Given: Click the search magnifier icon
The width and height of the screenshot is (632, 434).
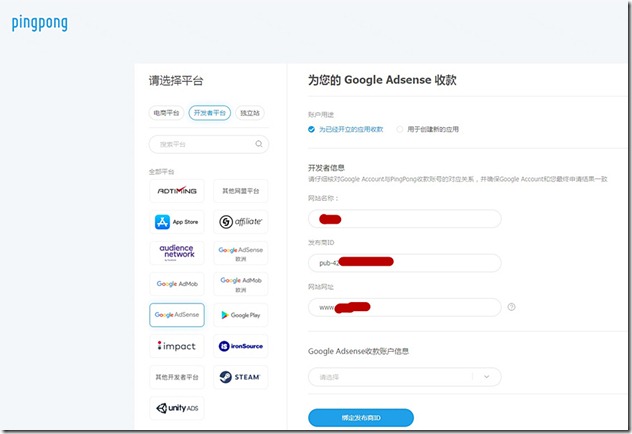Looking at the screenshot, I should [x=259, y=145].
